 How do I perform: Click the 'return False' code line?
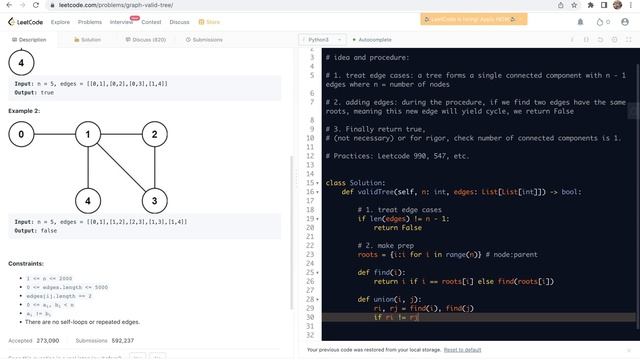(x=398, y=228)
